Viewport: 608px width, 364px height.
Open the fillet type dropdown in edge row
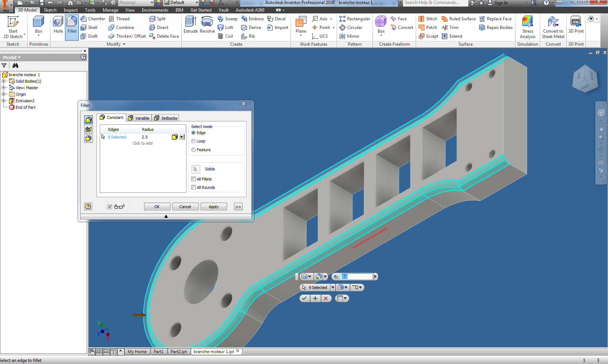(x=182, y=137)
